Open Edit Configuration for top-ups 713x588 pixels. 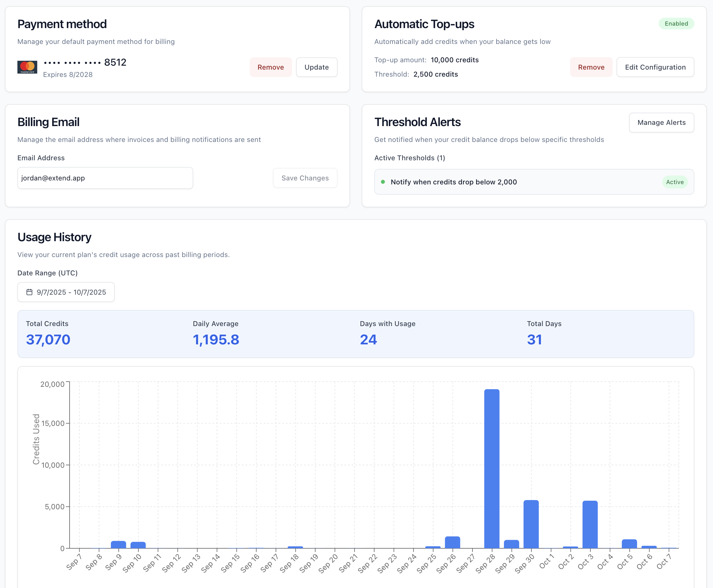pos(655,67)
